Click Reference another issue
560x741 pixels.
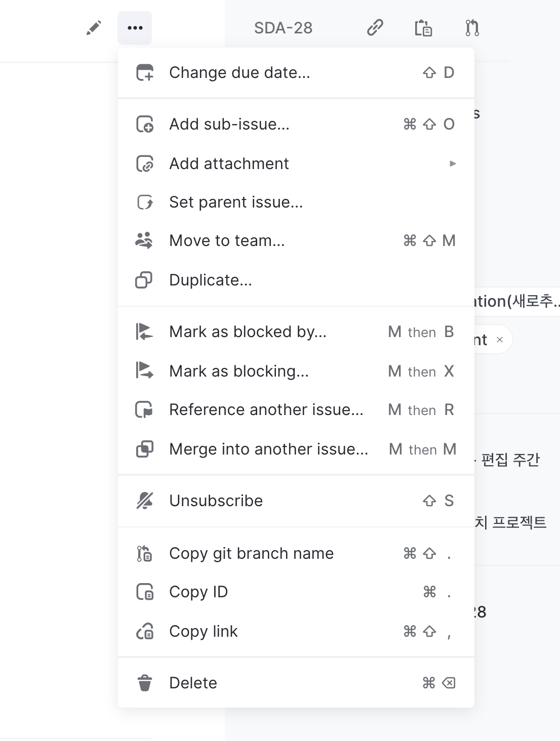[266, 410]
